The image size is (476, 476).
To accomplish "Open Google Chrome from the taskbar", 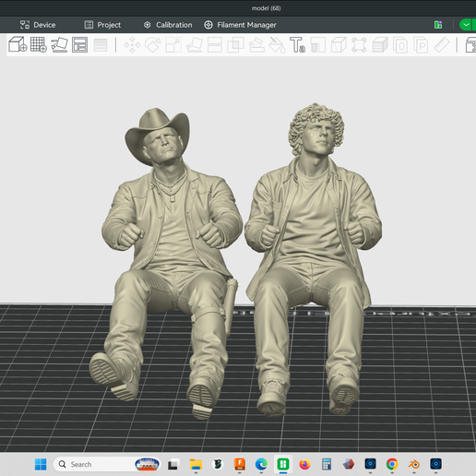I will pyautogui.click(x=392, y=464).
